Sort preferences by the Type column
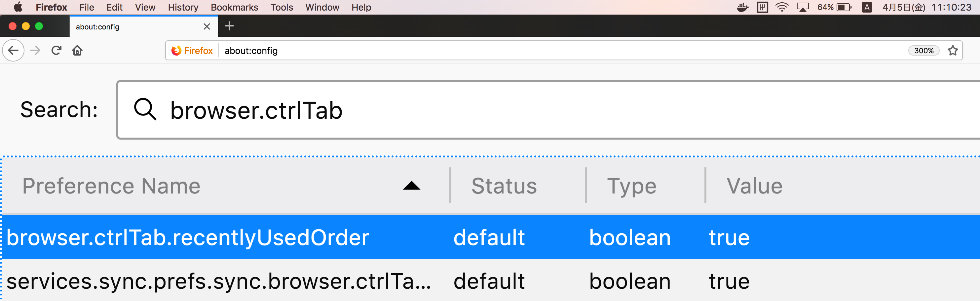Viewport: 980px width, 301px height. point(631,186)
